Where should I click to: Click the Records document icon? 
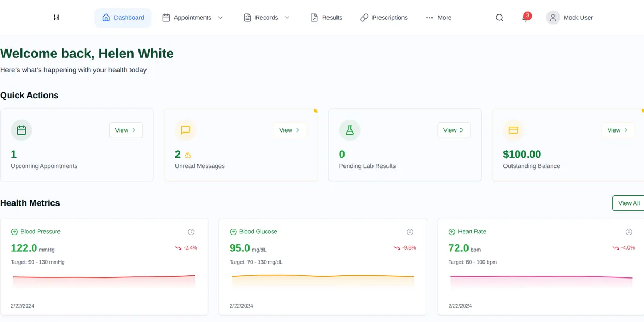click(247, 18)
